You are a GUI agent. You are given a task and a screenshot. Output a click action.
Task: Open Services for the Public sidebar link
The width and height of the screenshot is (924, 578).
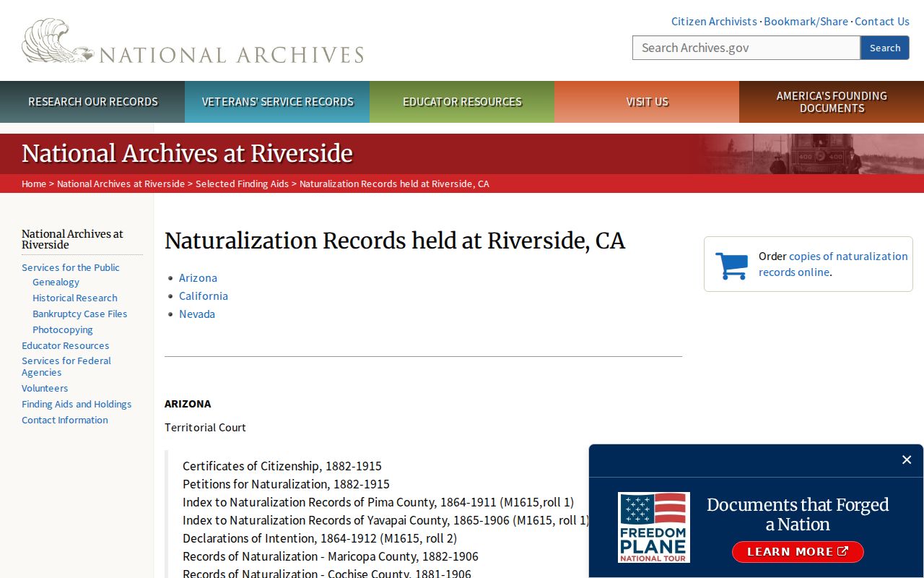click(71, 267)
